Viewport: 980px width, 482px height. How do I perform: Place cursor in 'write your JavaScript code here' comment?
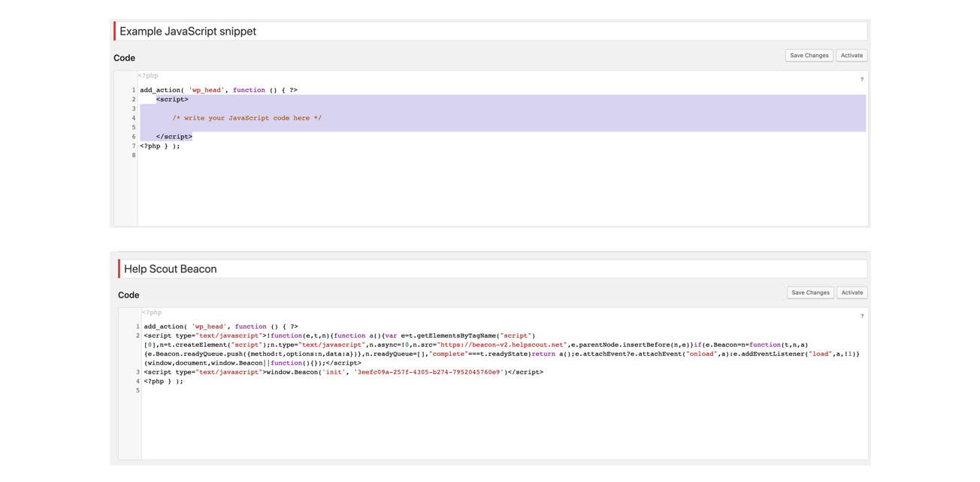[x=247, y=118]
